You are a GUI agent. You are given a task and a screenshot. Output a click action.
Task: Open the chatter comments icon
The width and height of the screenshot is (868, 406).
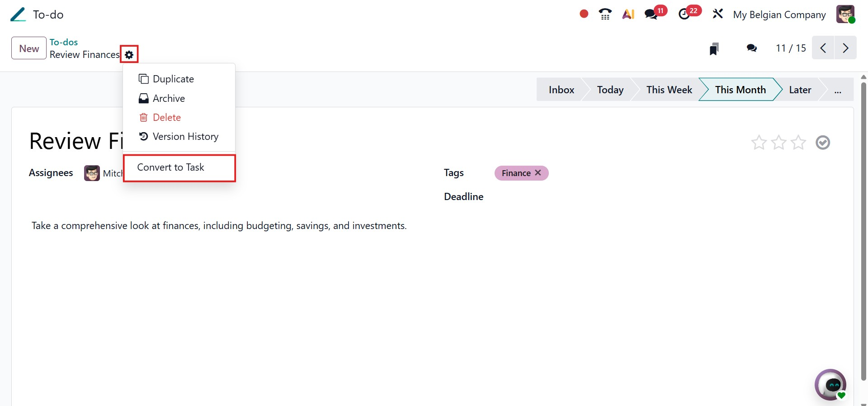pos(752,48)
